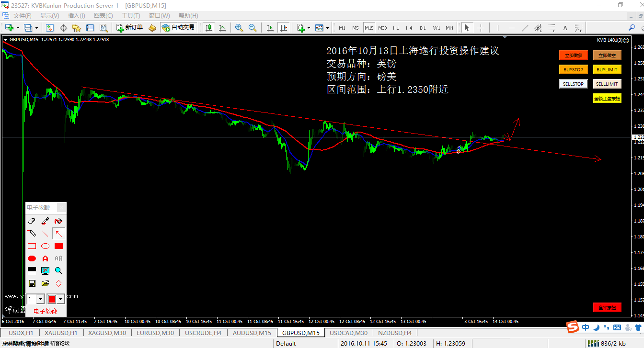Viewport: 644px width, 348px height.
Task: Expand the new chart dropdown arrow
Action: click(x=18, y=28)
